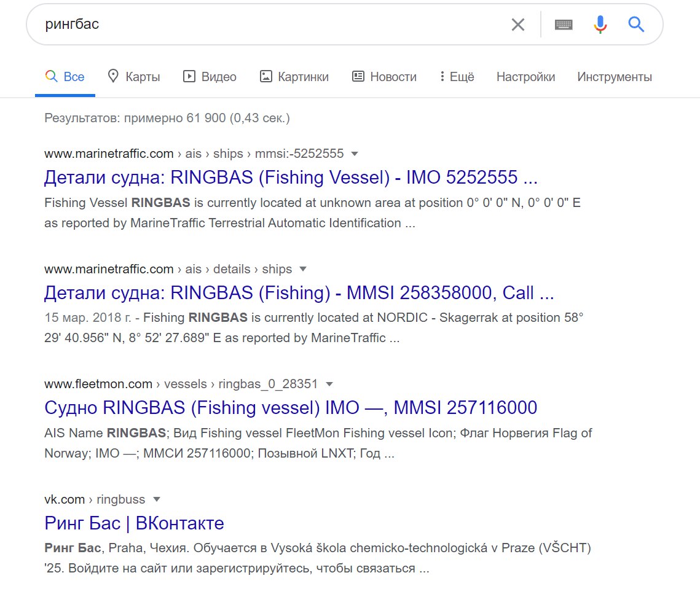700x605 pixels.
Task: Click the three-dots icon beside Ещё
Action: point(442,77)
